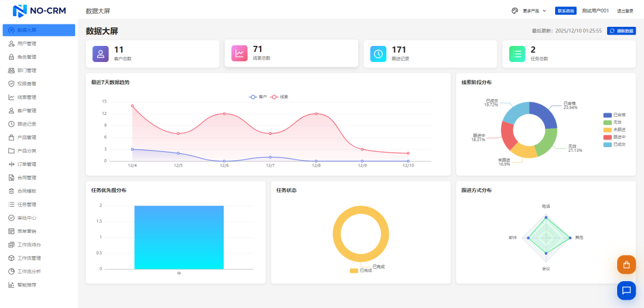Toggle 已成交 in the stage legend
This screenshot has height=308, width=644.
point(614,144)
